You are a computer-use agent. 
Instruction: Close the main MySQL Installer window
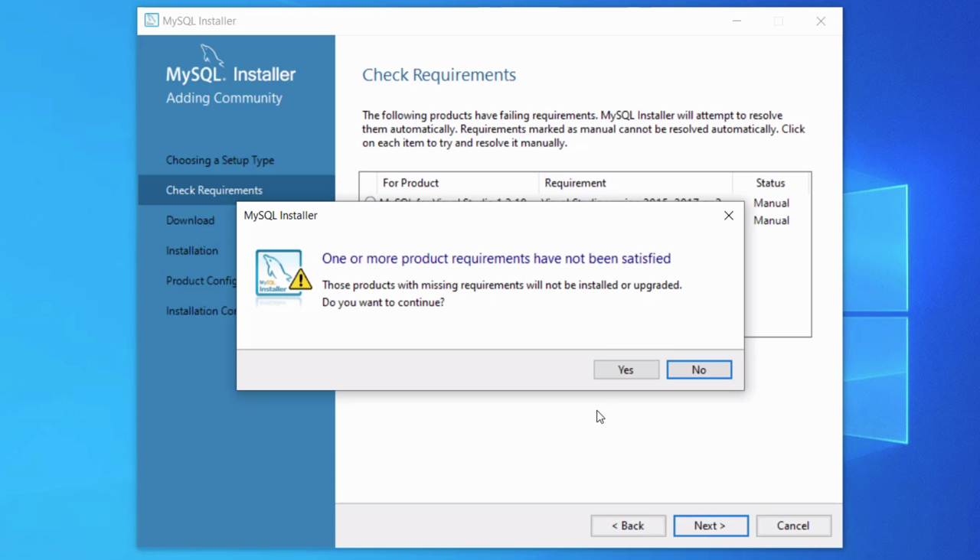(821, 21)
